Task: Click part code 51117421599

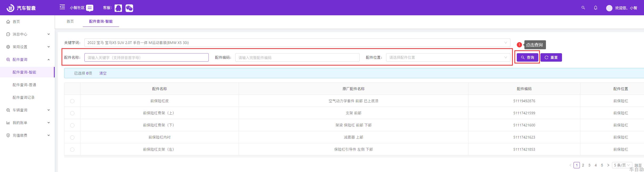Action: tap(524, 113)
